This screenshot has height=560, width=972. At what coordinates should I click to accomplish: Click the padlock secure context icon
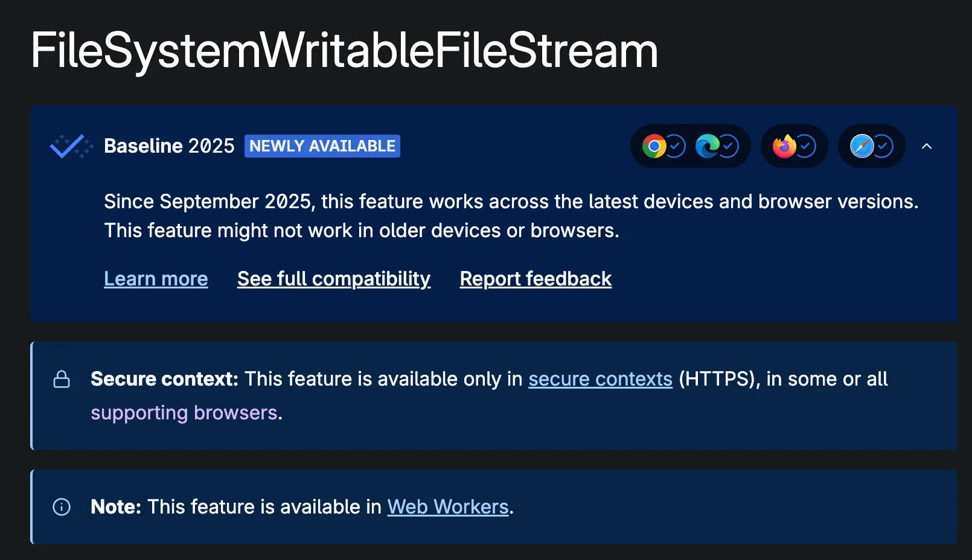tap(62, 379)
